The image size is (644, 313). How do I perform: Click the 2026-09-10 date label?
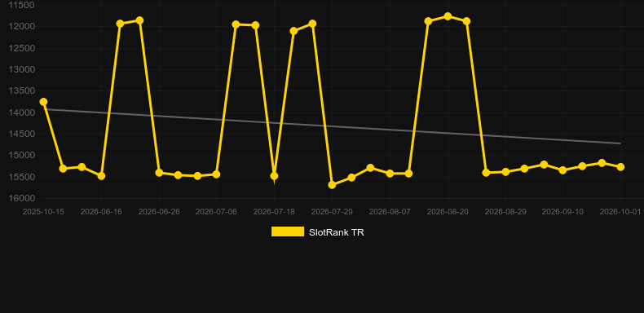coord(562,212)
